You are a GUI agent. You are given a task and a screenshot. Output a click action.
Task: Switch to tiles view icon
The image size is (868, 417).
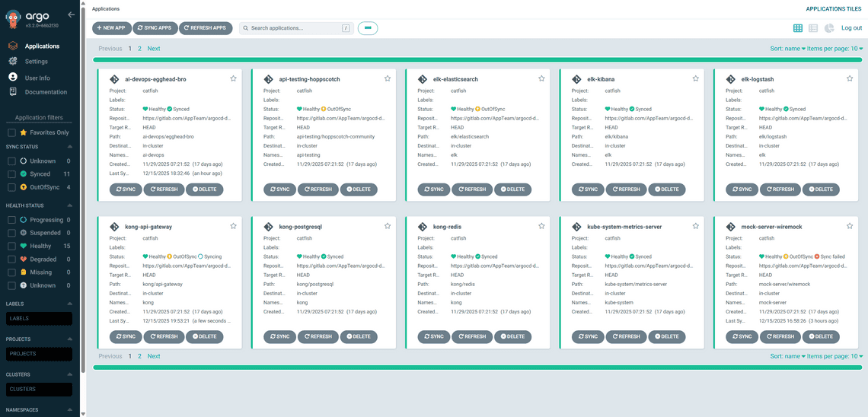(797, 28)
